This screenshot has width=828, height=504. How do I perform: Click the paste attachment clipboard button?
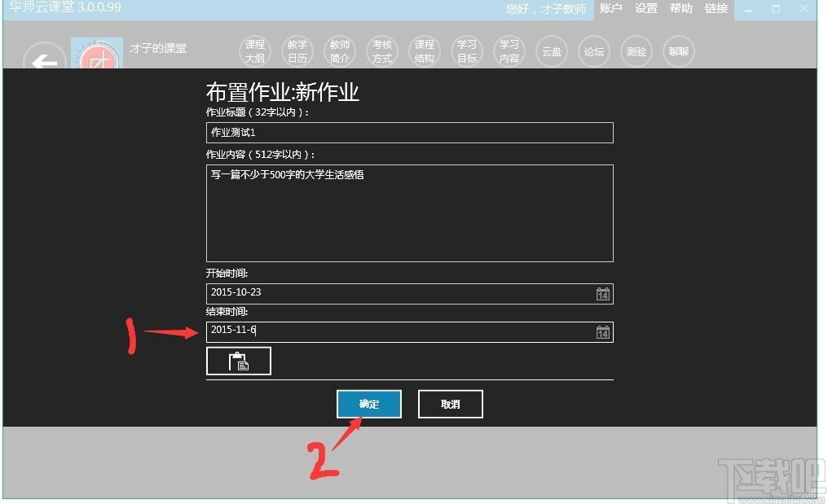coord(239,361)
